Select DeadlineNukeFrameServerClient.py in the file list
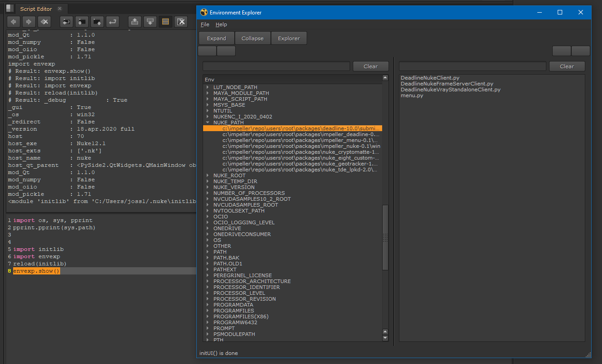This screenshot has width=602, height=364. point(447,84)
